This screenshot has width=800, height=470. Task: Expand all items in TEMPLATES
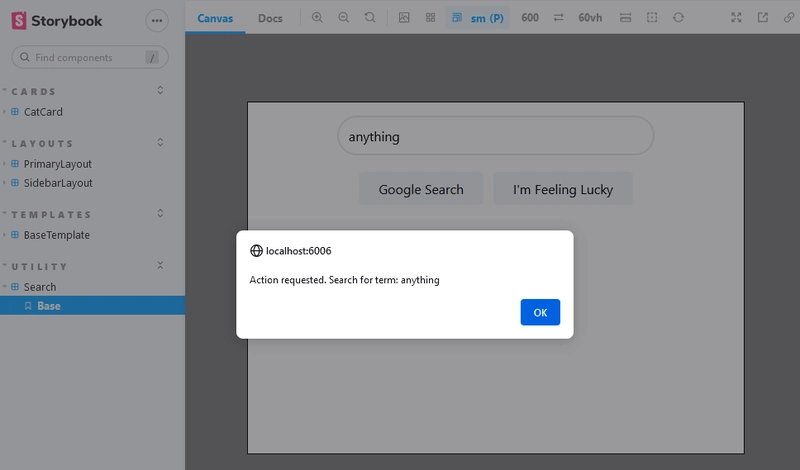click(160, 213)
